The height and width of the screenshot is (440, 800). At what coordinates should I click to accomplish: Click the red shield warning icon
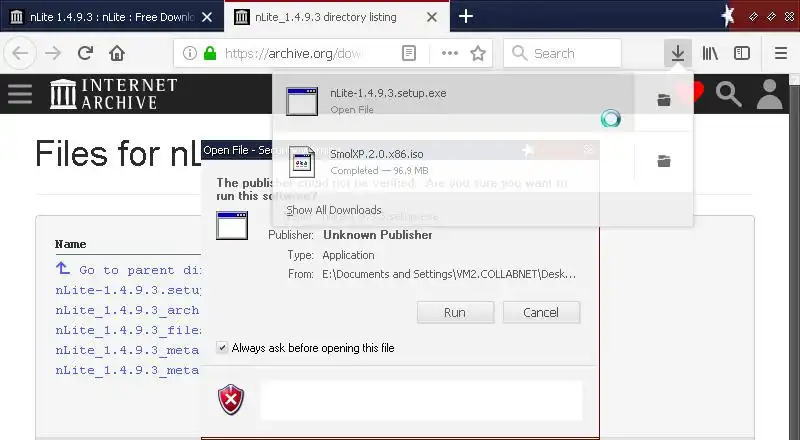click(231, 399)
